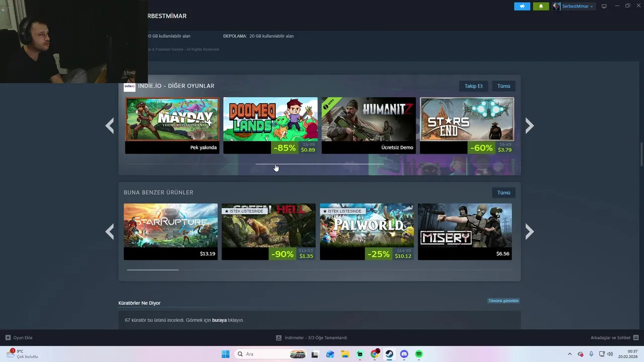
Task: Click the indie.io carousel scroll slider
Action: tap(319, 164)
